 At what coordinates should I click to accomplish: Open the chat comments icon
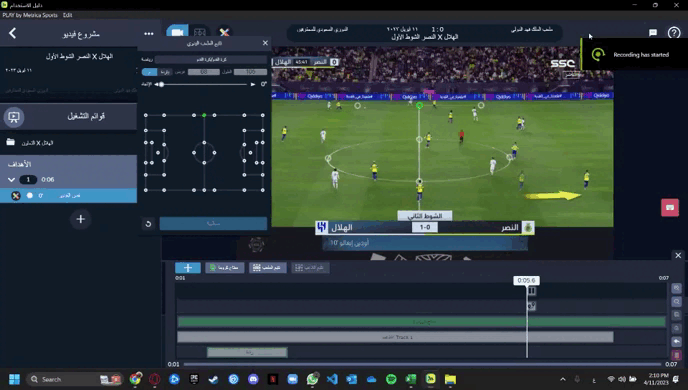click(x=653, y=33)
